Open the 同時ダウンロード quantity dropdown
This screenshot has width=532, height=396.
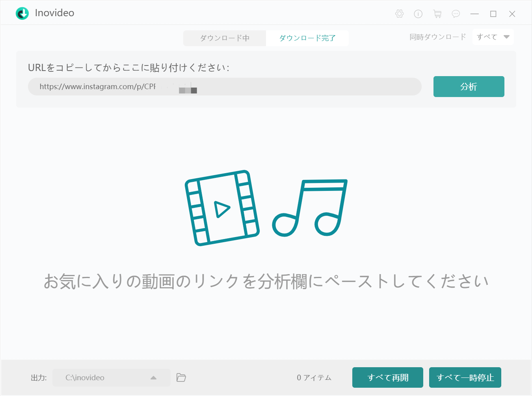click(x=493, y=37)
